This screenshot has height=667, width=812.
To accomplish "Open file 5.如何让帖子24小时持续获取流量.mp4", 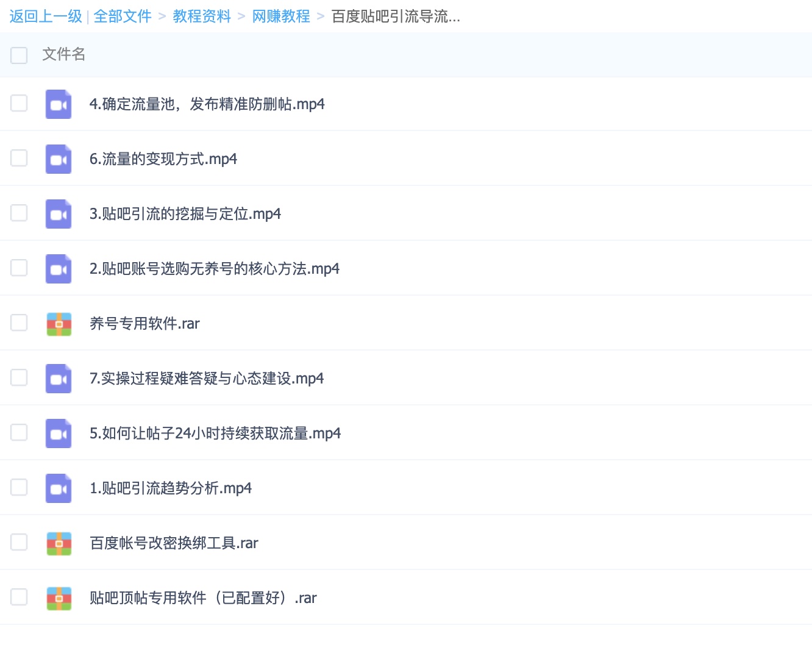I will 215,433.
